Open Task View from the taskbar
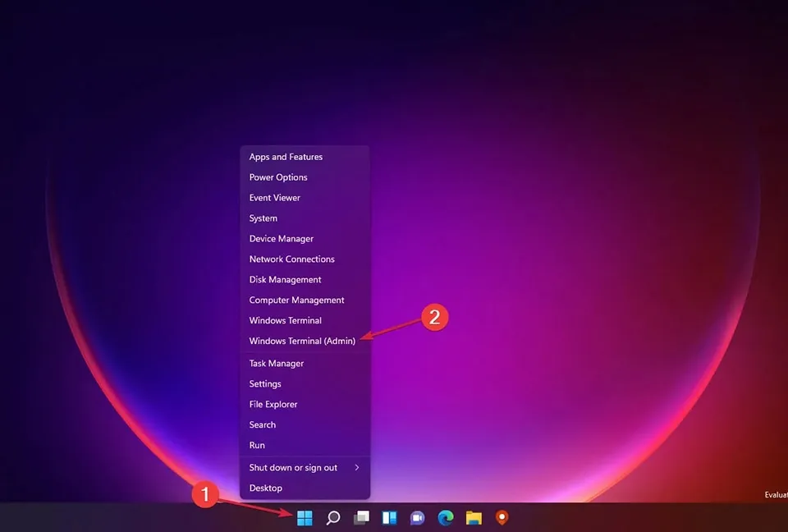 coord(360,518)
